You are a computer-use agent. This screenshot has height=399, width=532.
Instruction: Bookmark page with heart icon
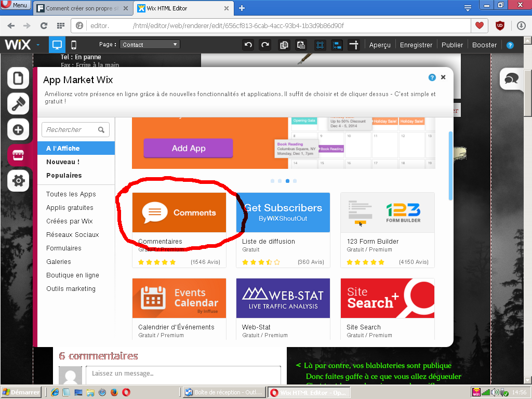pos(480,25)
